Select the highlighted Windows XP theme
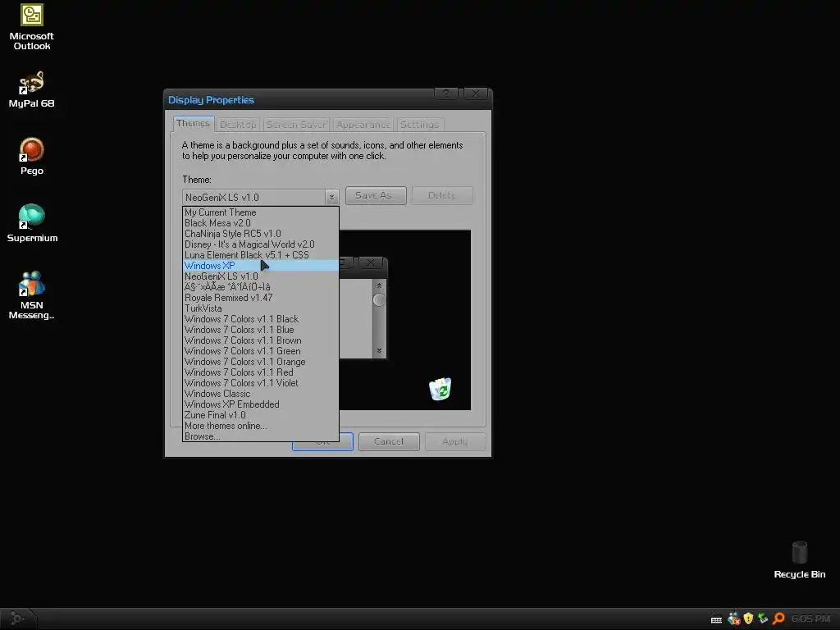This screenshot has height=630, width=840. [x=260, y=266]
